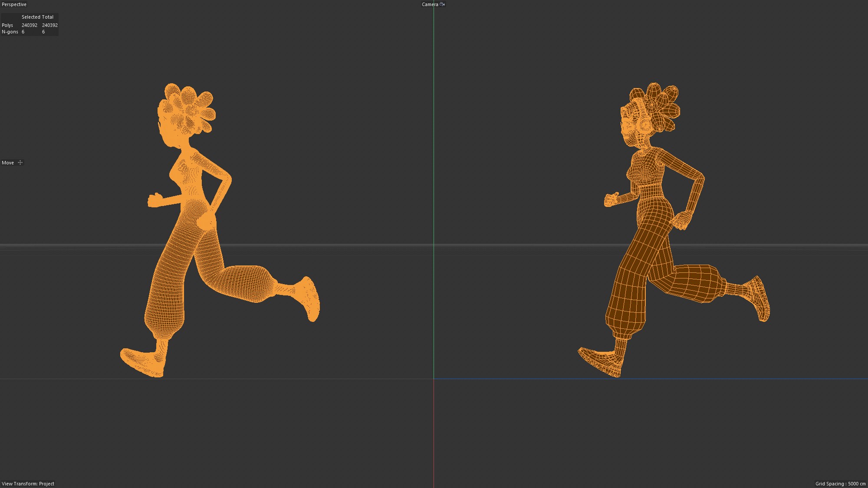
Task: Click the Camera label at top center
Action: 430,4
